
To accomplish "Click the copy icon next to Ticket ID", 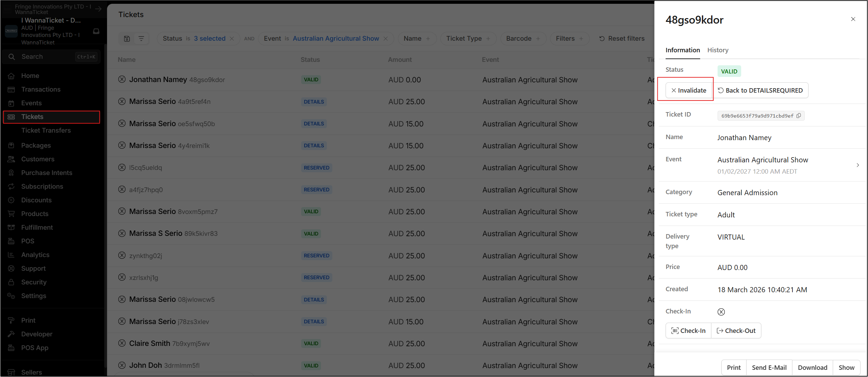I will point(799,116).
